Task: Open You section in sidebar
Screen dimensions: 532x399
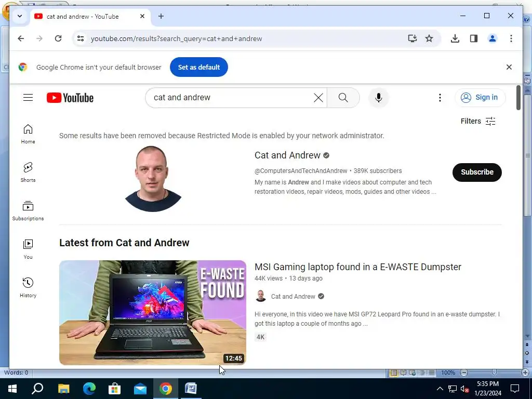Action: (x=28, y=249)
